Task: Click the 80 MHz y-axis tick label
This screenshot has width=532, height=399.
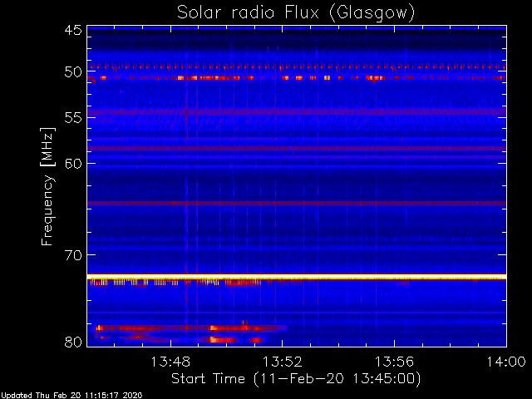Action: pos(73,342)
